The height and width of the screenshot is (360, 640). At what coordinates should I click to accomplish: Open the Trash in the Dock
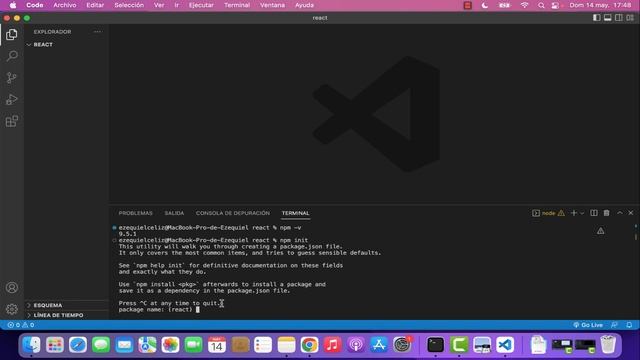(608, 345)
